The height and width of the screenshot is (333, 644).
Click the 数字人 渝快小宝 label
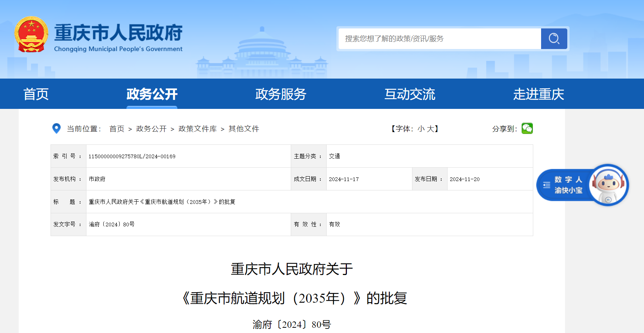(568, 185)
